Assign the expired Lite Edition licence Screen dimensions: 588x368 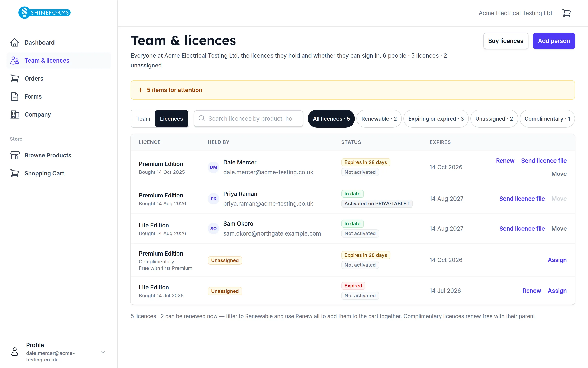[x=557, y=291]
